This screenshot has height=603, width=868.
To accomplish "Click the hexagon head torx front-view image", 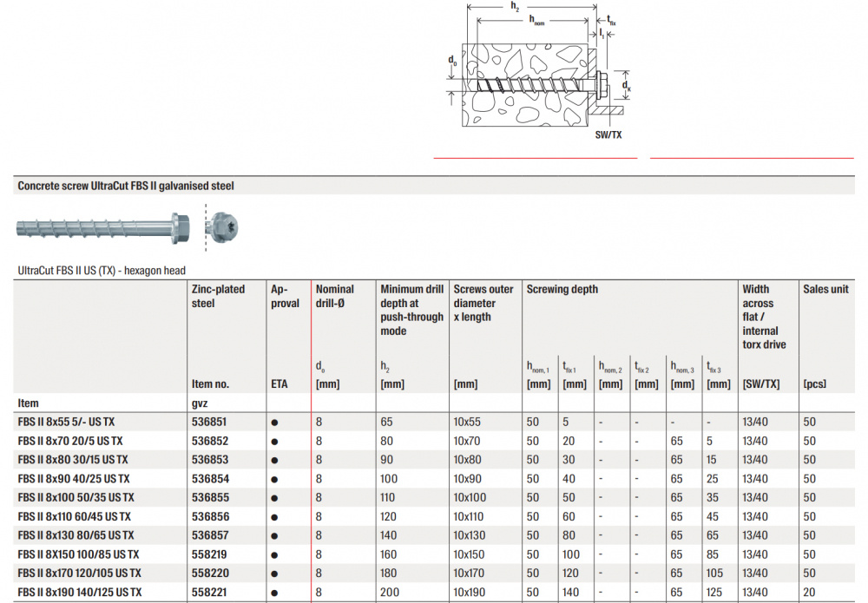I will (x=224, y=226).
